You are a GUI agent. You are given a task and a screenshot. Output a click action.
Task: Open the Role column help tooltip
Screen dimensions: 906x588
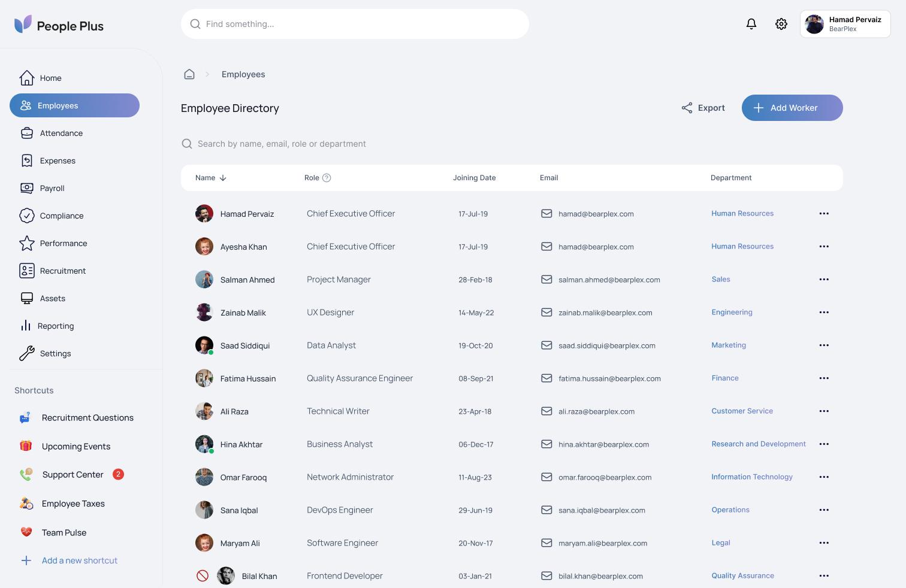pos(327,177)
